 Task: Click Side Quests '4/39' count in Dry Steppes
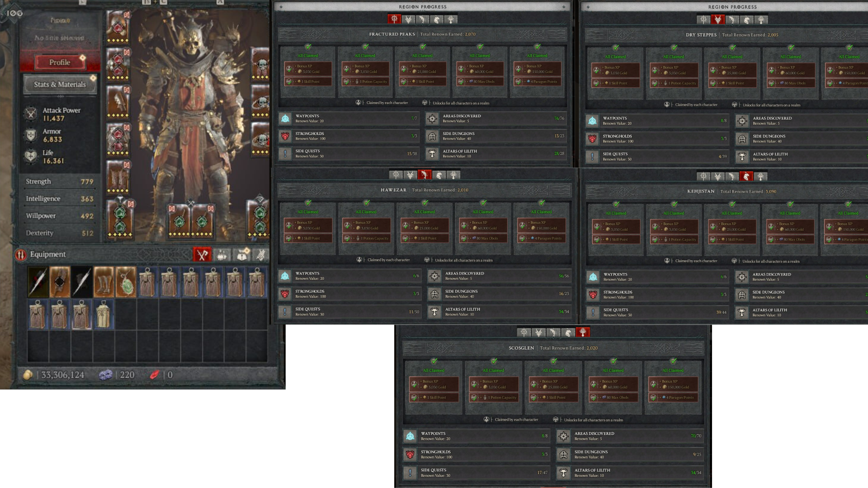tap(722, 156)
